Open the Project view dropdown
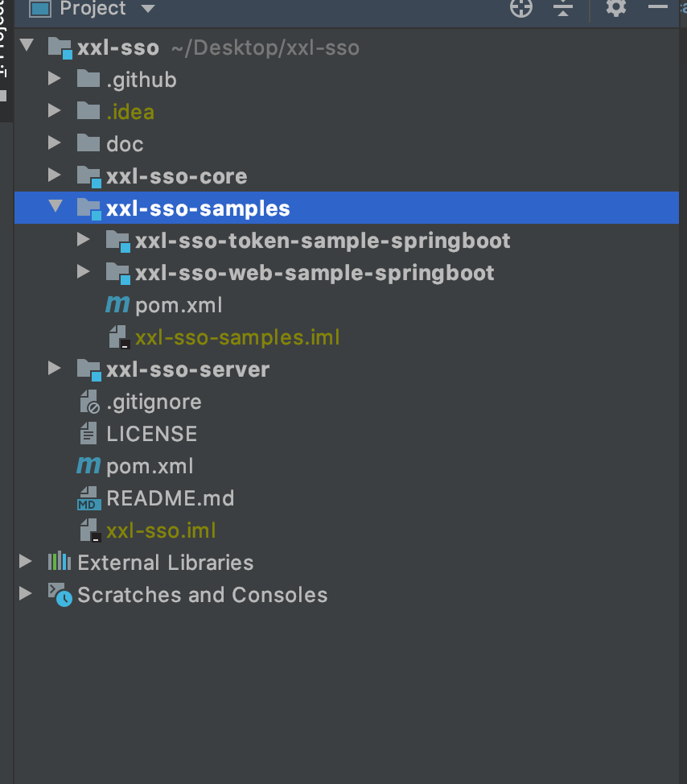687x784 pixels. [x=147, y=9]
